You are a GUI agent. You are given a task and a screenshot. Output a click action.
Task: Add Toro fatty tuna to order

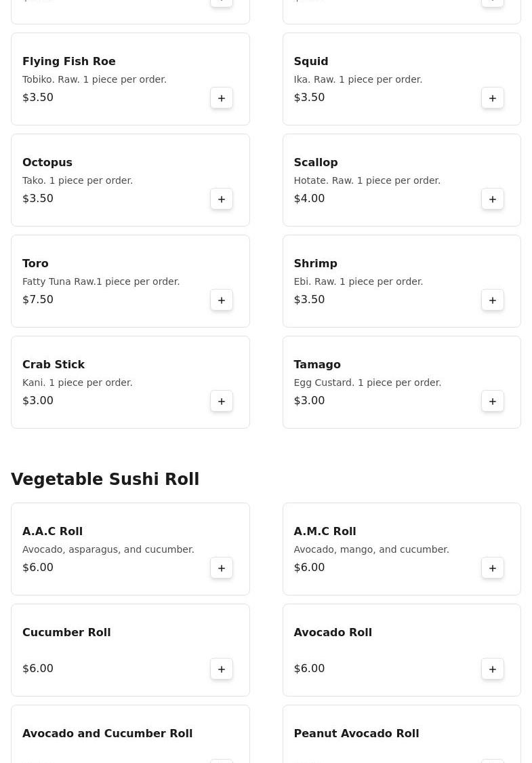222,300
